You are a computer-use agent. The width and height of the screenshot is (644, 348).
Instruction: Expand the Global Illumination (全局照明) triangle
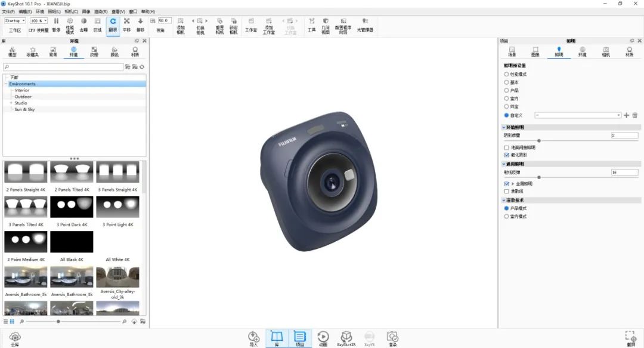coord(513,184)
